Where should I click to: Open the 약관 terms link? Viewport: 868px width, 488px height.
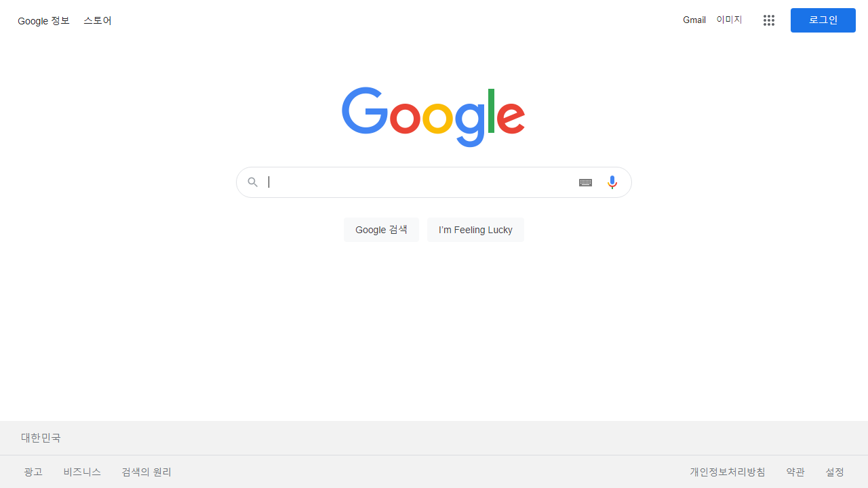click(795, 472)
